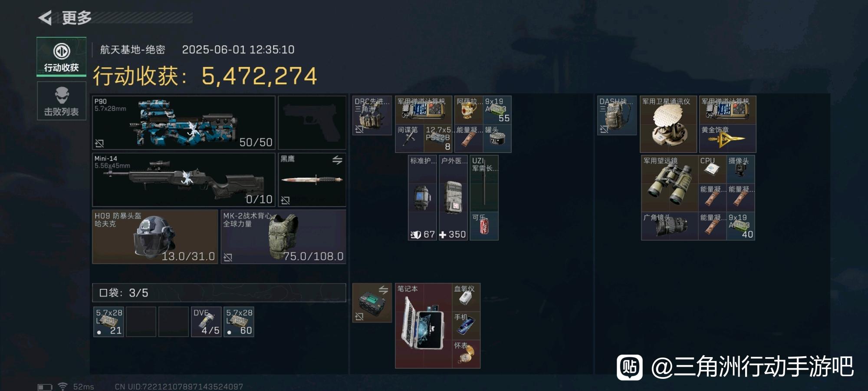The height and width of the screenshot is (391, 868).
Task: Open the 行动收获 tab
Action: point(61,57)
